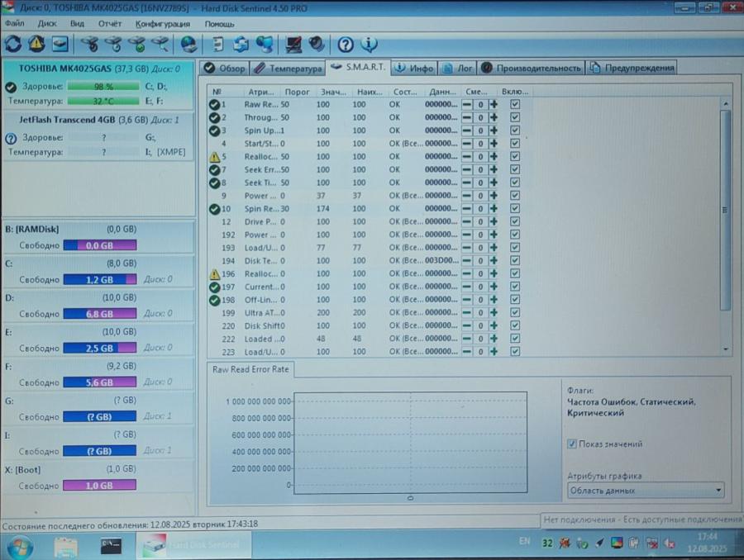
Task: Click minus offset button on row 198 Off-Lin...
Action: click(467, 300)
